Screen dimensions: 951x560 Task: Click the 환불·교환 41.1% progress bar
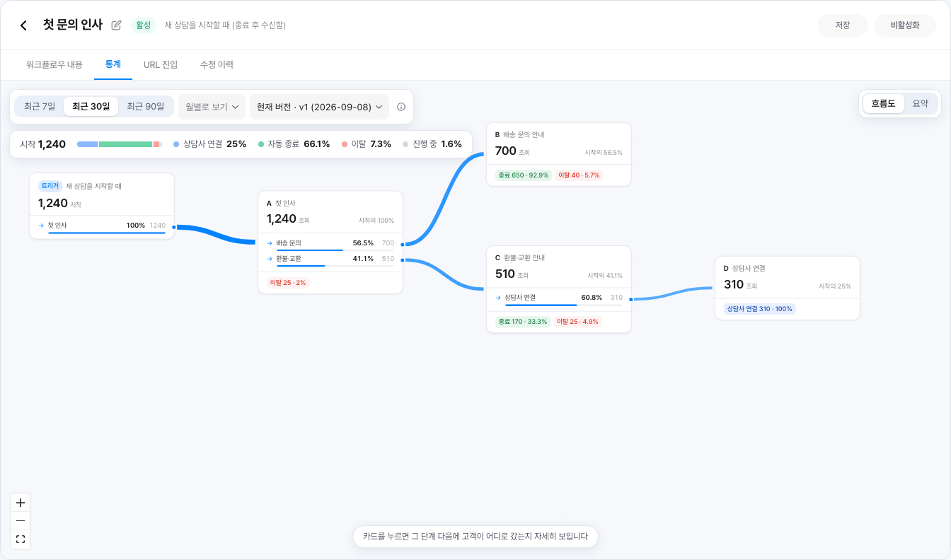[x=335, y=266]
